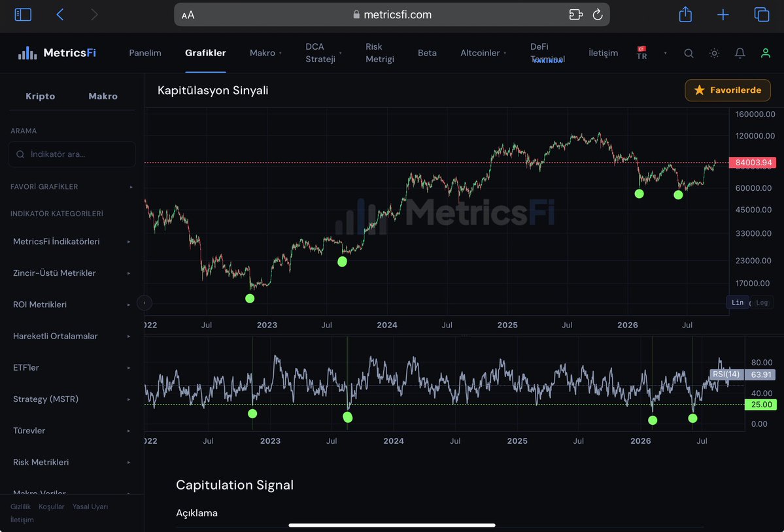
Task: Open the site search magnifier icon
Action: pos(689,53)
